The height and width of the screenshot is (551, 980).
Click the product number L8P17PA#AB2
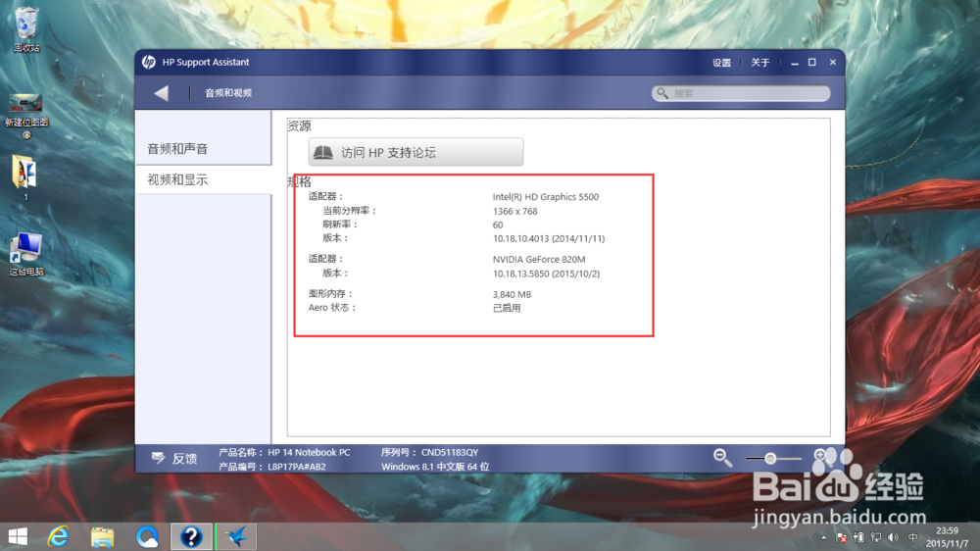(297, 467)
